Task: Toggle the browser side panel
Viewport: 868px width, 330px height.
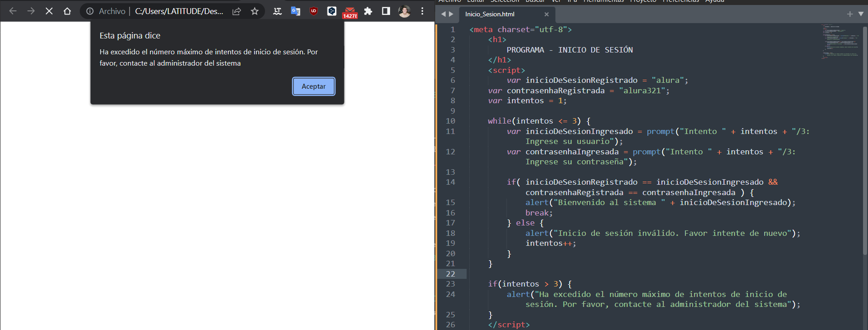Action: 386,11
